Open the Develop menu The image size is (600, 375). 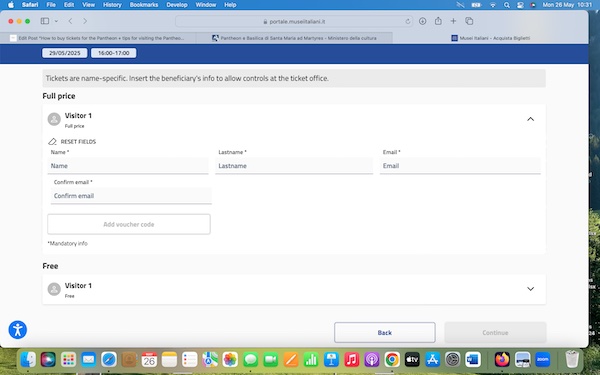coord(177,5)
